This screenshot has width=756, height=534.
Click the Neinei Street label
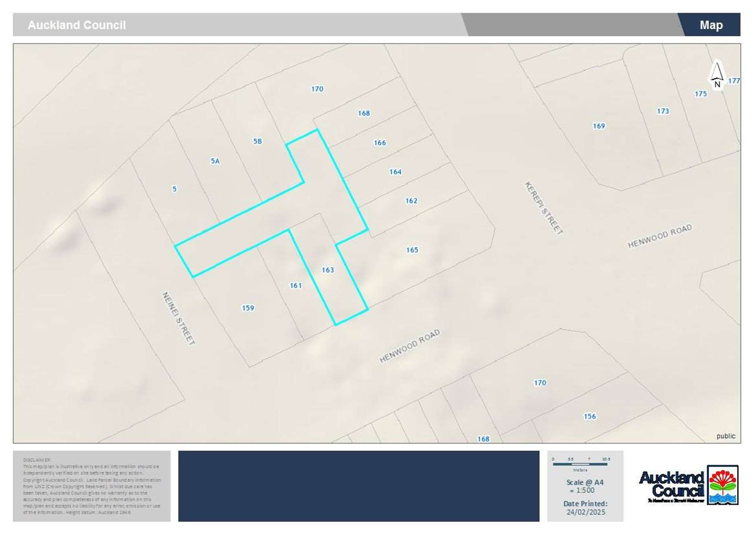pyautogui.click(x=178, y=318)
